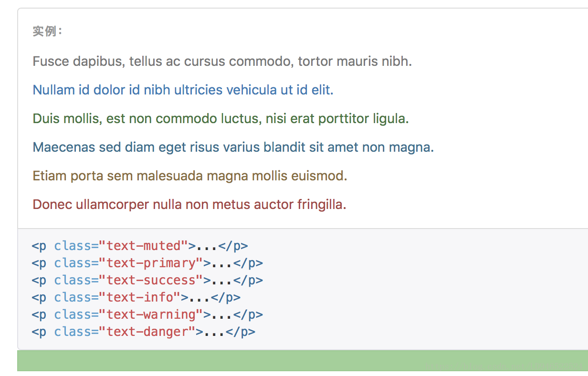The height and width of the screenshot is (376, 588).
Task: Click the green bar below the code block
Action: click(x=303, y=361)
